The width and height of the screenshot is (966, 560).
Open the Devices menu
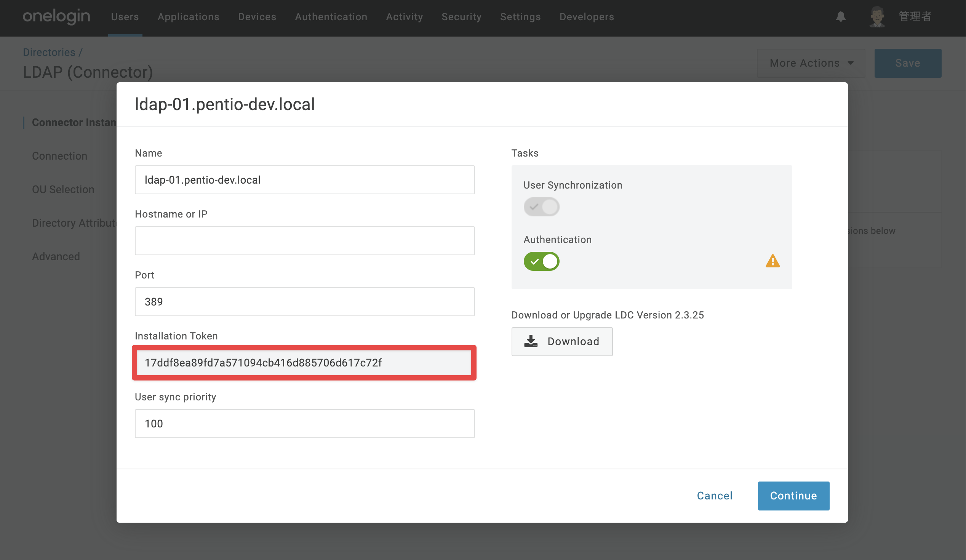point(257,17)
